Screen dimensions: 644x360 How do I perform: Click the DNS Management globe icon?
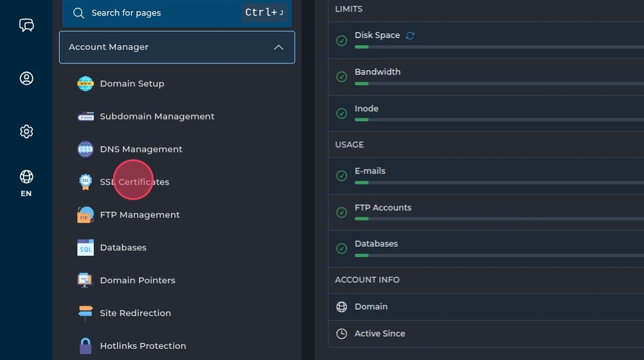pyautogui.click(x=85, y=149)
